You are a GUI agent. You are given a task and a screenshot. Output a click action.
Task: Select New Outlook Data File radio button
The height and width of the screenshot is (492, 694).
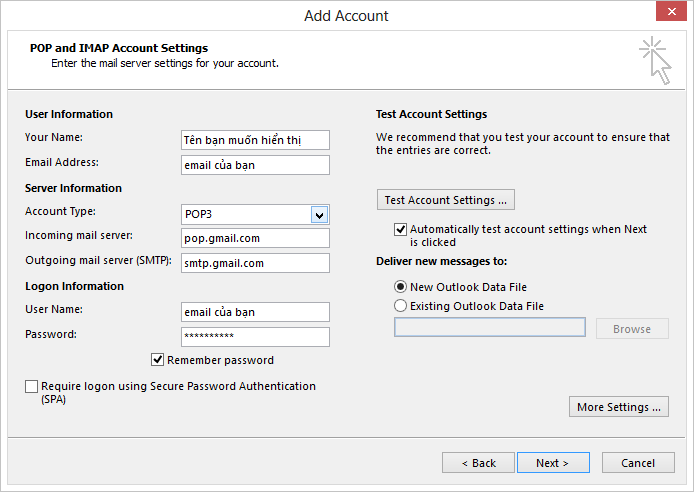401,287
